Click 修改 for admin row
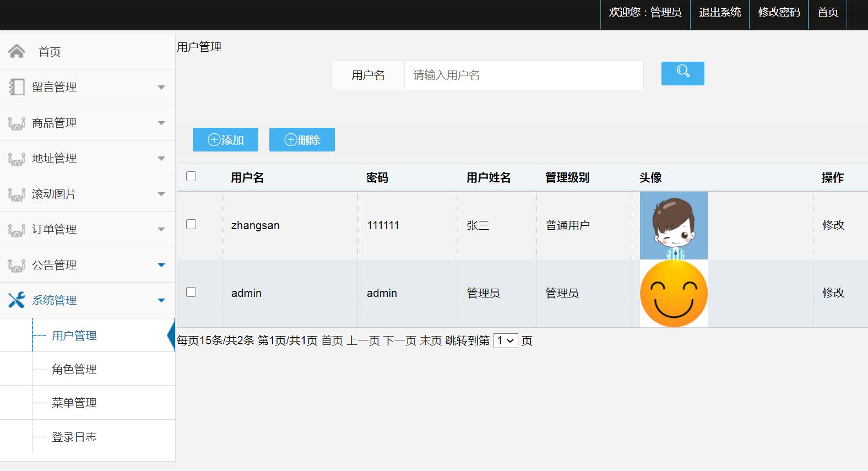The width and height of the screenshot is (868, 471). coord(833,293)
